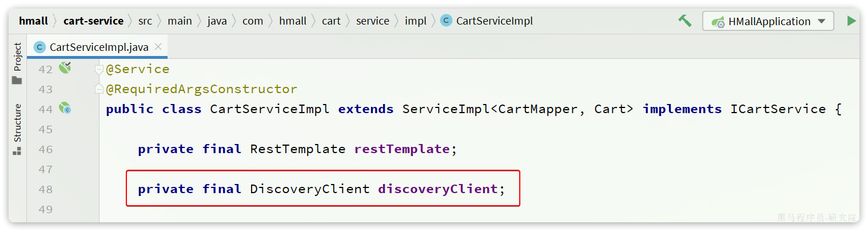This screenshot has width=868, height=232.
Task: Click the gutter icon on line 44
Action: [65, 109]
